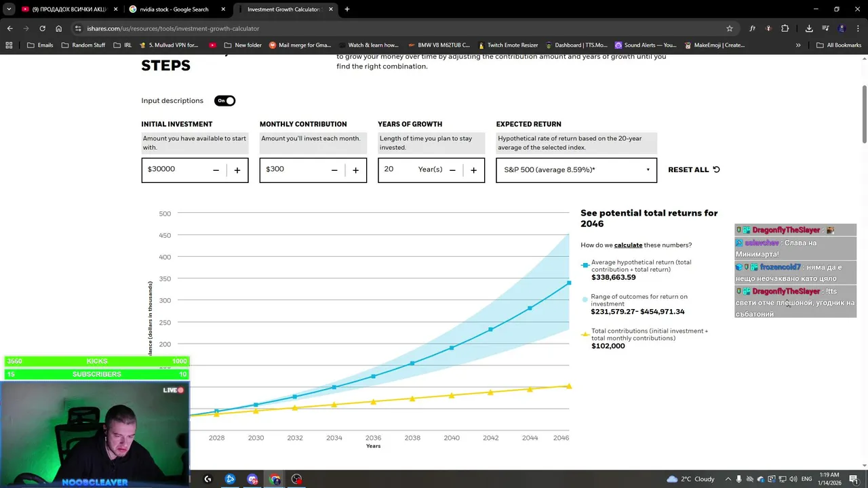
Task: Reload the current page
Action: 42,28
